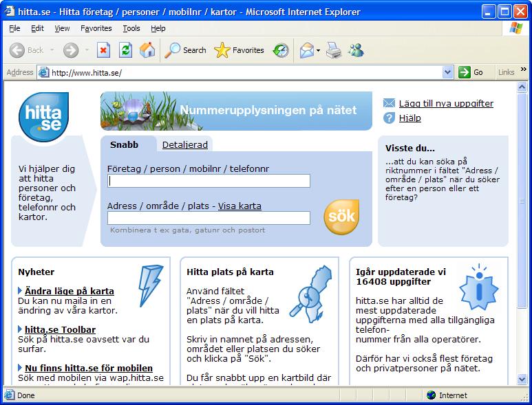
Task: Focus the Företag / person / mobilnr field
Action: 209,181
